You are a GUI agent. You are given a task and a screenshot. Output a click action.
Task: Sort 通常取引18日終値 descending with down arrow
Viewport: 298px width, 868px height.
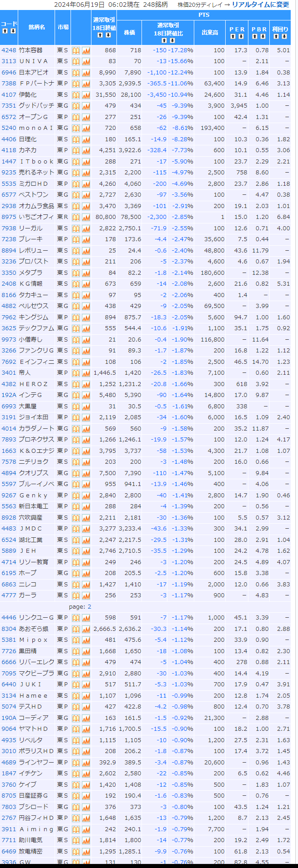pyautogui.click(x=108, y=35)
